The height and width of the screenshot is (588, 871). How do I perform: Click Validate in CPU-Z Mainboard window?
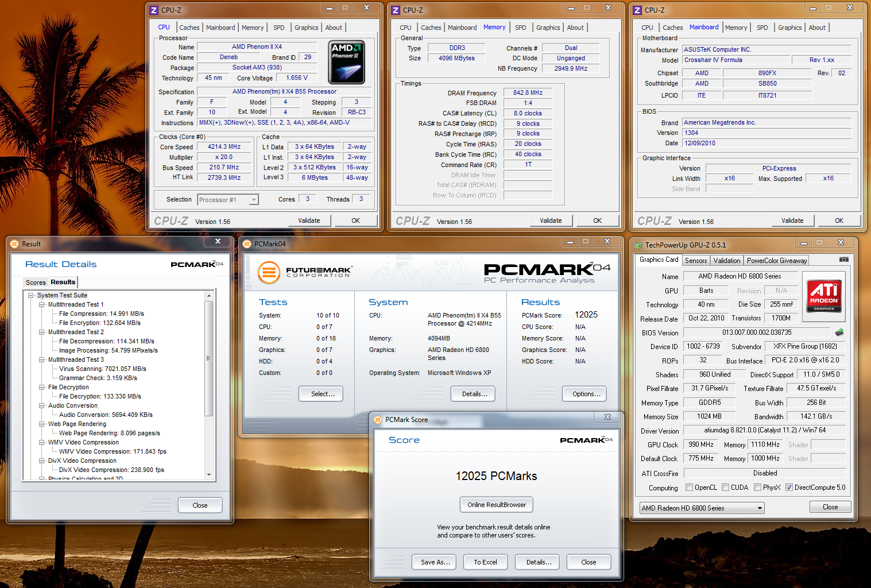[x=792, y=220]
